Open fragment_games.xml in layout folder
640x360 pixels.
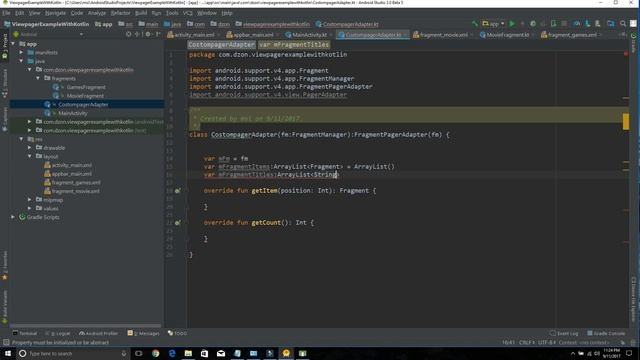click(x=76, y=182)
